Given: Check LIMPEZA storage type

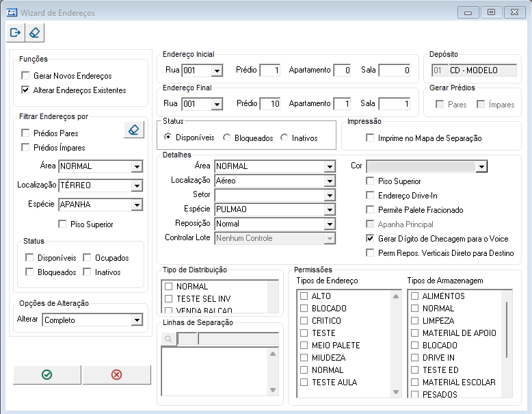Looking at the screenshot, I should (414, 320).
